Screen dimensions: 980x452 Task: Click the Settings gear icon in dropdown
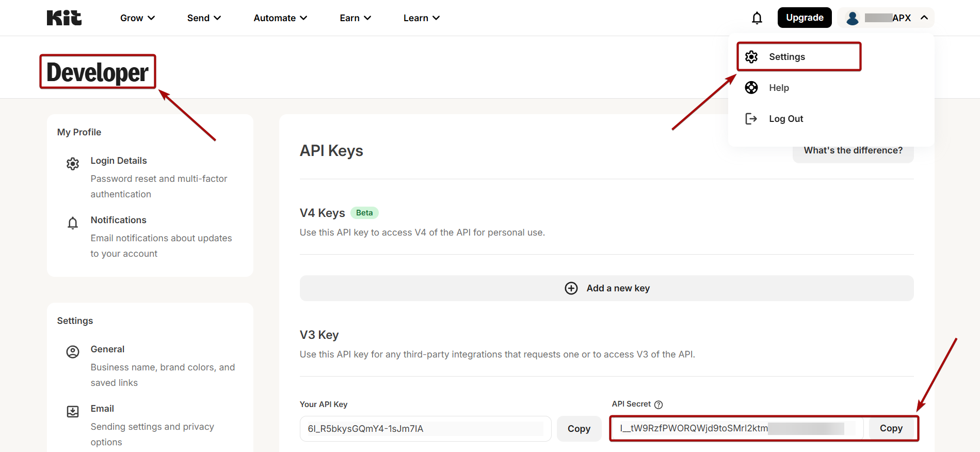coord(751,57)
